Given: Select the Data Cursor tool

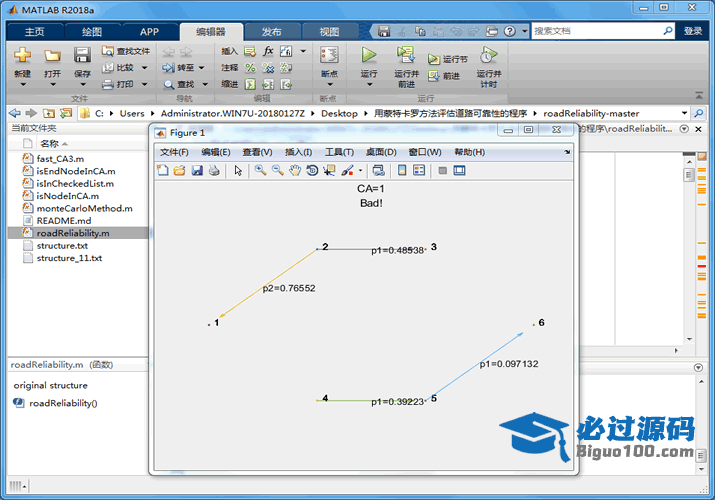Looking at the screenshot, I should click(329, 170).
